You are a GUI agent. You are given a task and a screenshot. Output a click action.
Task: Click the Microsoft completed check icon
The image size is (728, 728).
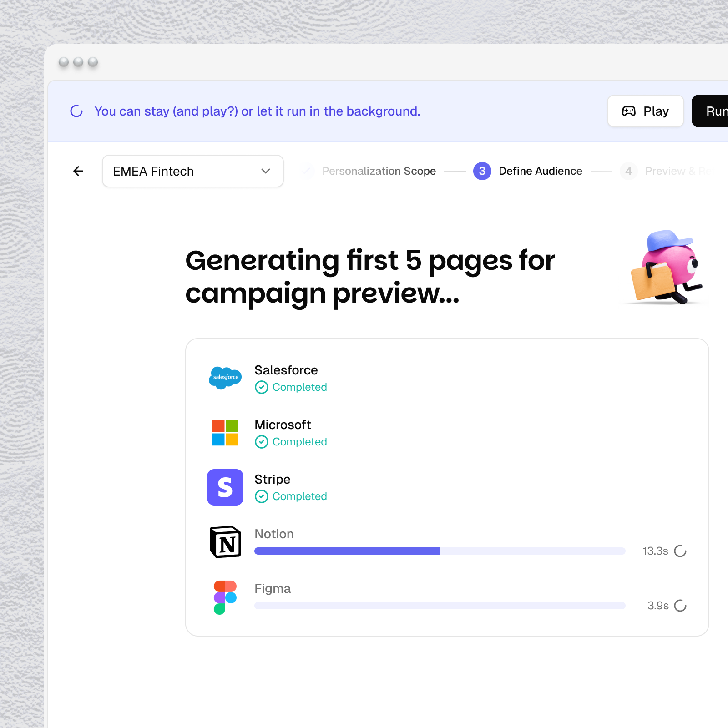(262, 442)
